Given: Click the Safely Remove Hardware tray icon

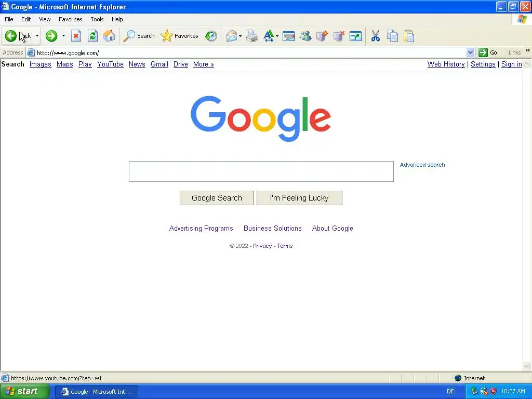Looking at the screenshot, I should click(x=474, y=391).
